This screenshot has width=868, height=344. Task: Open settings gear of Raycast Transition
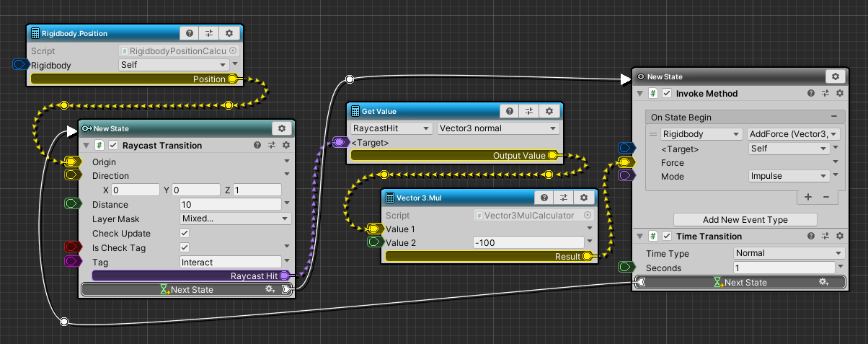[286, 145]
